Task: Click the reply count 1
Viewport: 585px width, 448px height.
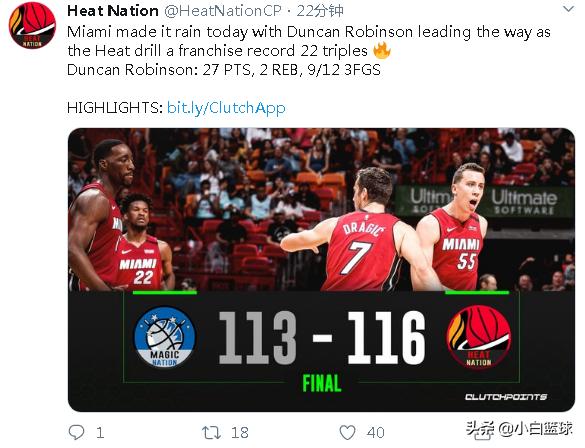Action: point(100,433)
